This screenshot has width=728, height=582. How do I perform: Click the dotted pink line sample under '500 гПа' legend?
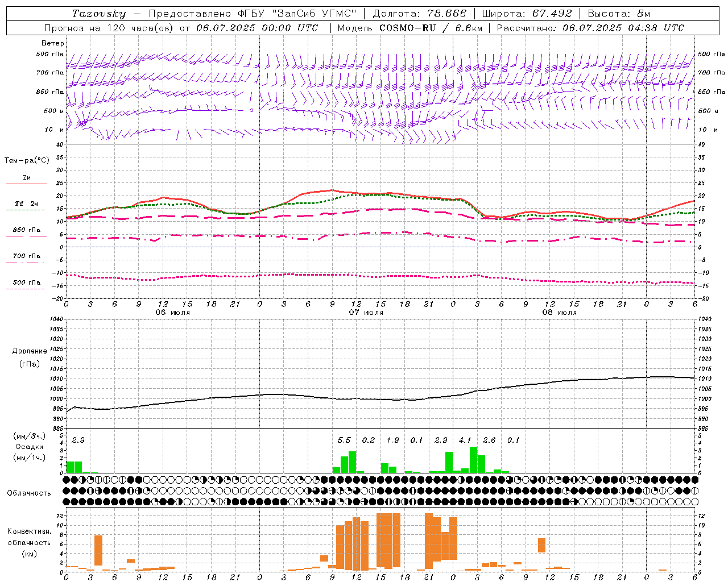26,289
